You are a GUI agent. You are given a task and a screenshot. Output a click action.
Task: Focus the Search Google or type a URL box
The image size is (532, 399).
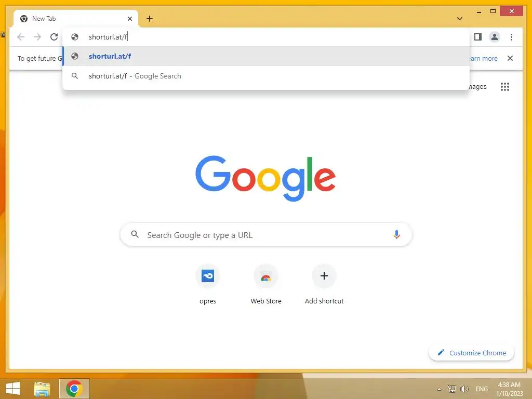pyautogui.click(x=266, y=235)
